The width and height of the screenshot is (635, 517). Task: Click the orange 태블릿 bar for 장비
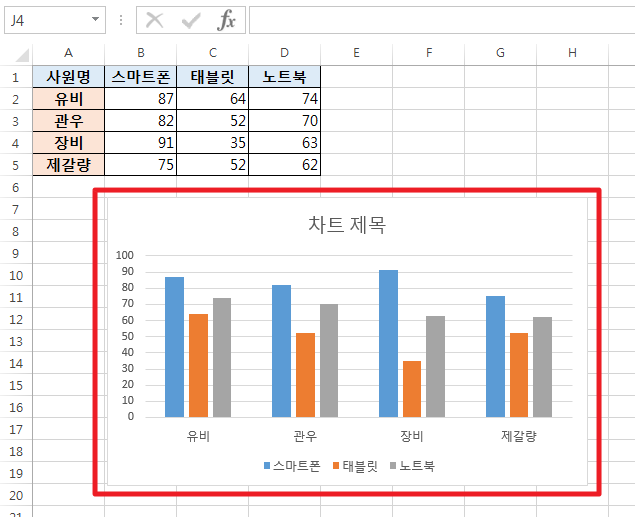pyautogui.click(x=412, y=389)
